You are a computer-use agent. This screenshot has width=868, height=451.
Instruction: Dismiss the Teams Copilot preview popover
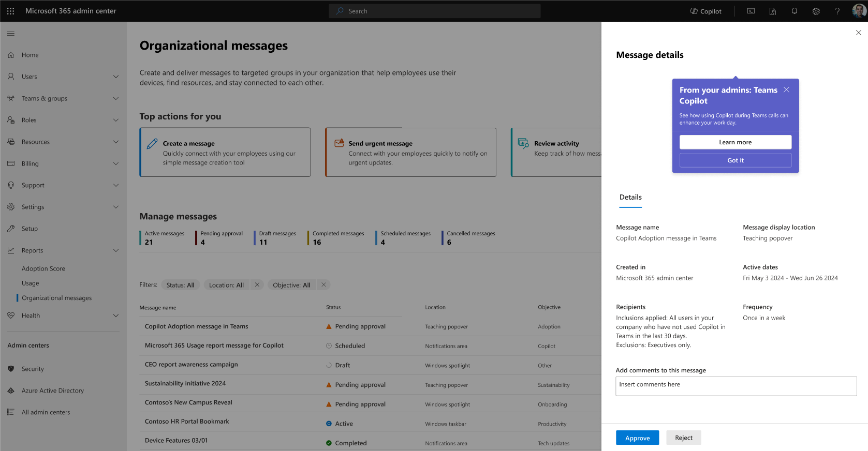(x=786, y=90)
